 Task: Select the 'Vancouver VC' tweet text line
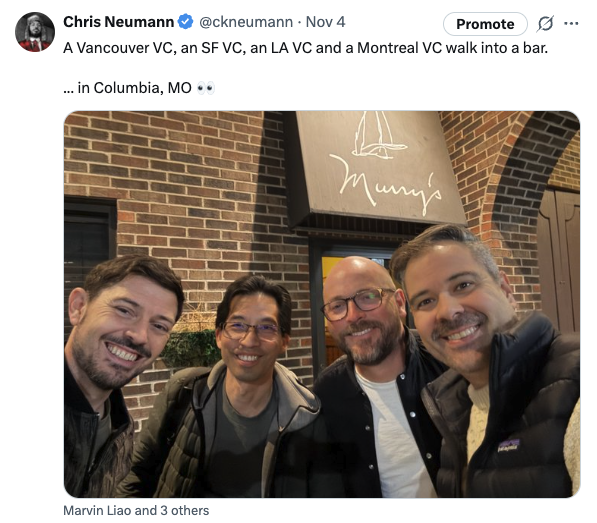(305, 48)
